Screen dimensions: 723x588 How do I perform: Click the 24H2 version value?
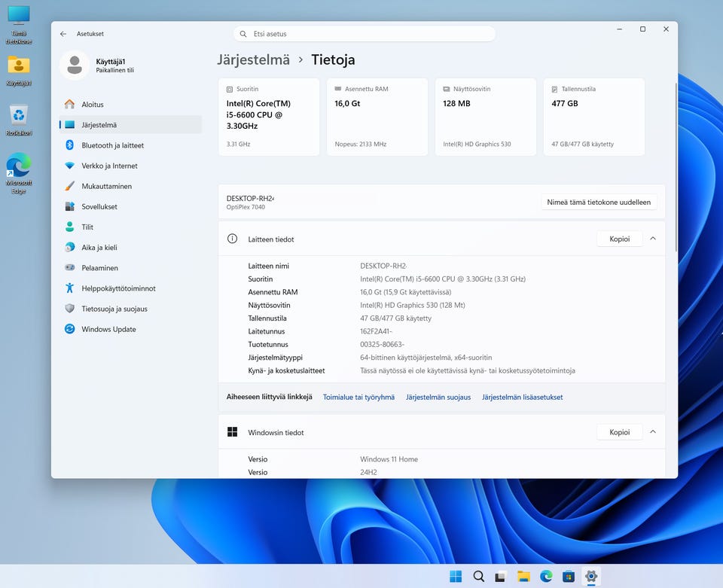[368, 472]
